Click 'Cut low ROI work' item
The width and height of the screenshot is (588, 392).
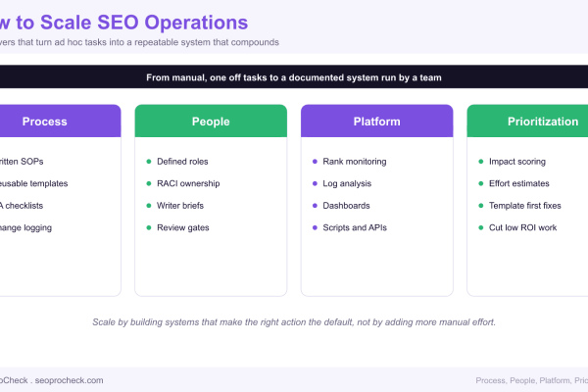point(522,227)
